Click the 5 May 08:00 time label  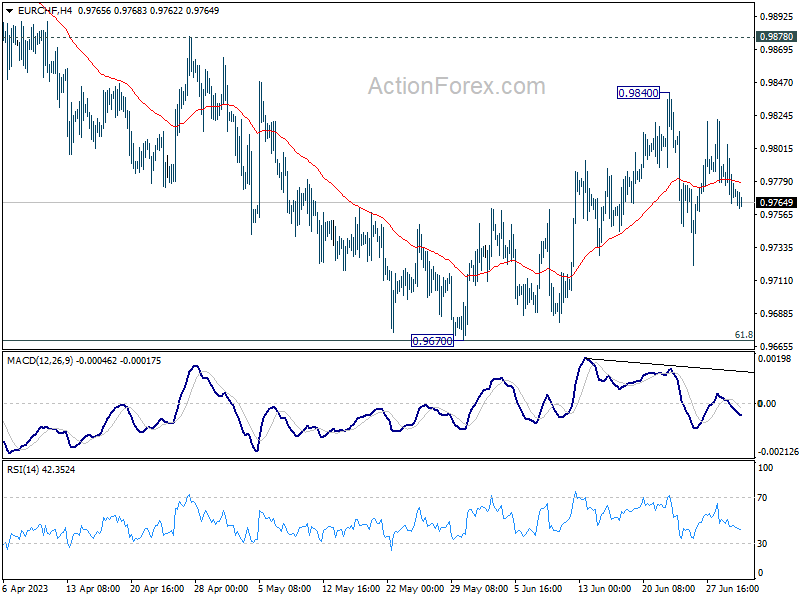[x=285, y=588]
